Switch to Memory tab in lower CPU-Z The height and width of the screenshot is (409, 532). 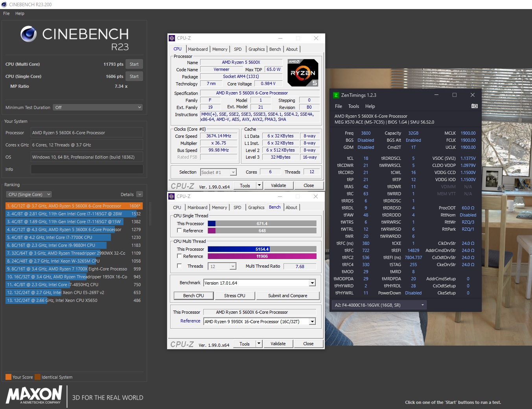point(219,207)
